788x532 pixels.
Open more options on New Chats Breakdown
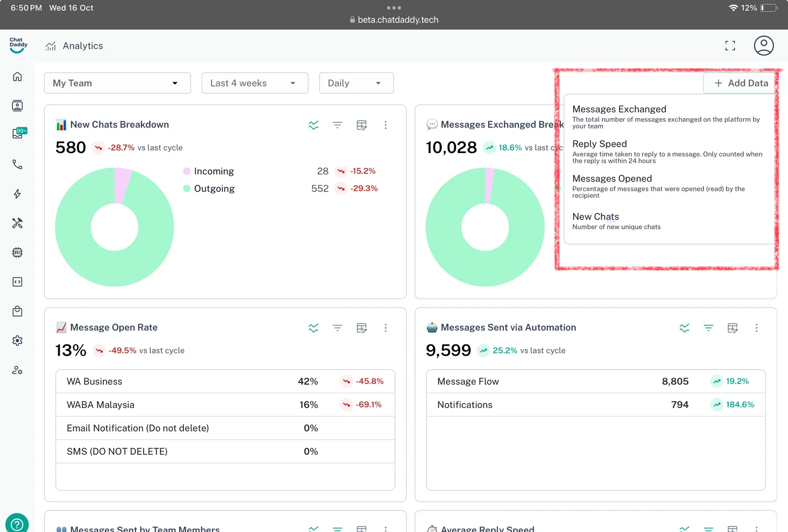click(386, 125)
